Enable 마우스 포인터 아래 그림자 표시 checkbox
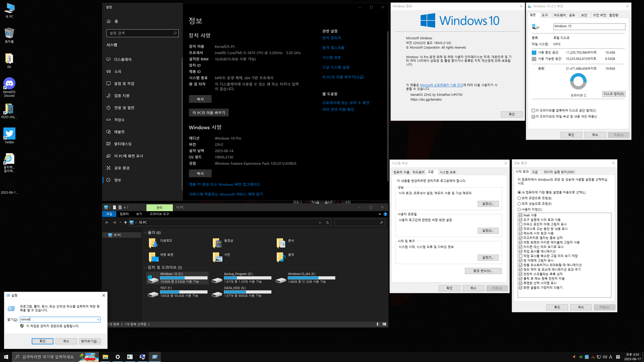 tap(521, 224)
